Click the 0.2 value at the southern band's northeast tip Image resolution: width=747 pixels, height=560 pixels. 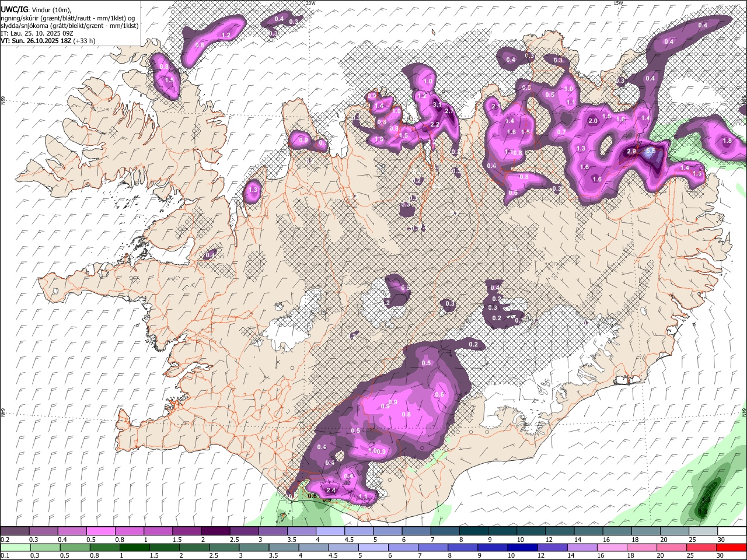tap(474, 345)
